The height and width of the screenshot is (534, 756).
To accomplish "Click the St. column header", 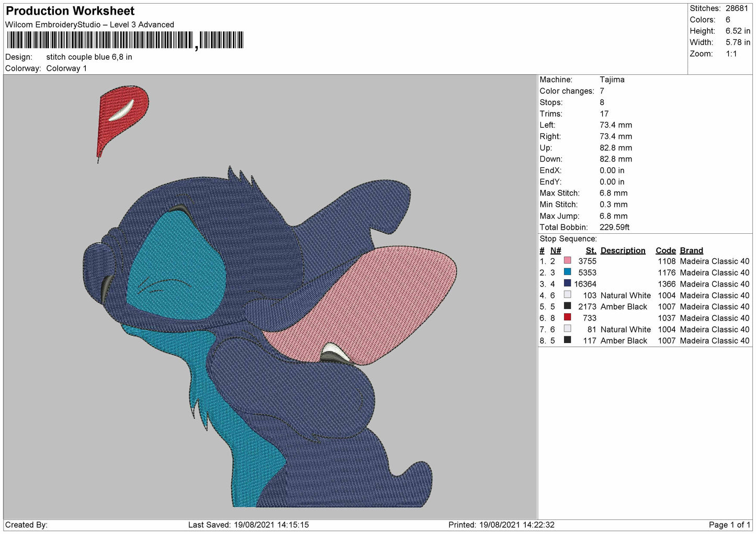I will 591,251.
